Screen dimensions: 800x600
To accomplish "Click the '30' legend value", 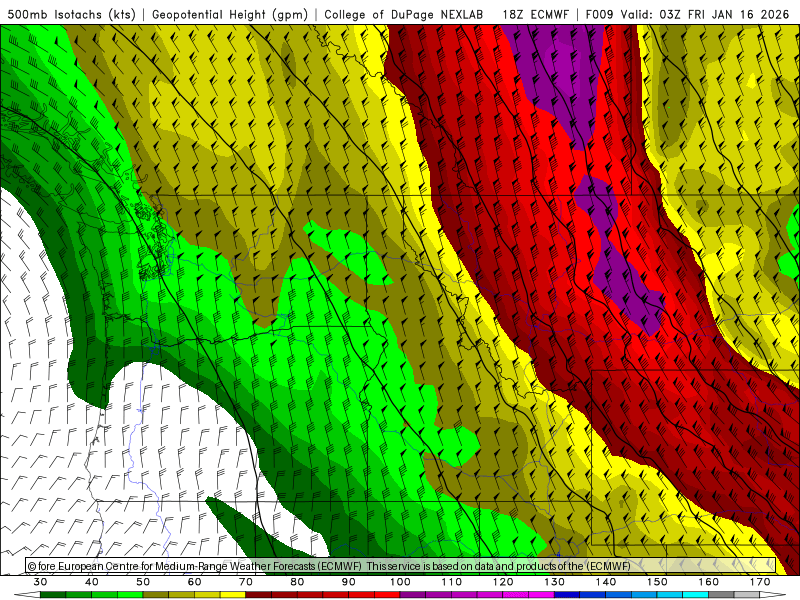I will click(x=40, y=582).
